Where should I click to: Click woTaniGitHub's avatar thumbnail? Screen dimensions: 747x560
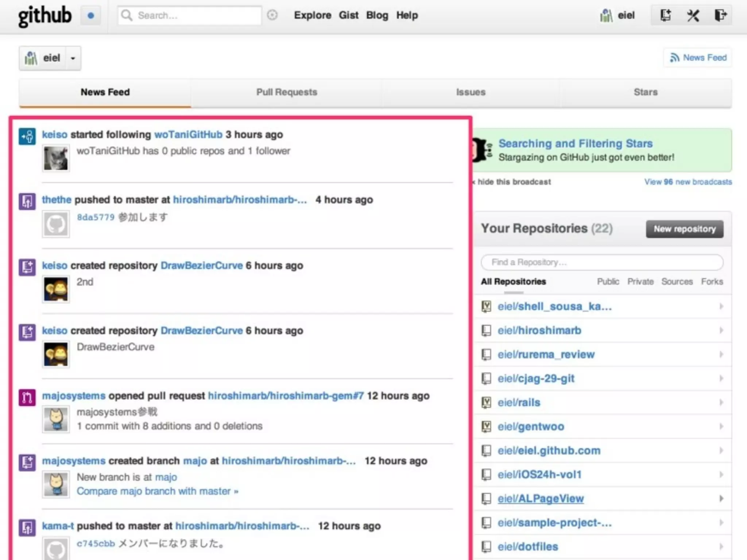point(56,158)
